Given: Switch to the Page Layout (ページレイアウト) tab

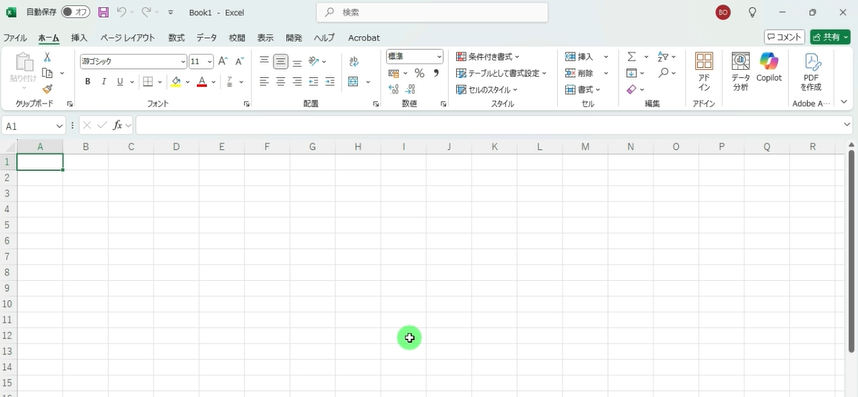Looking at the screenshot, I should [127, 38].
